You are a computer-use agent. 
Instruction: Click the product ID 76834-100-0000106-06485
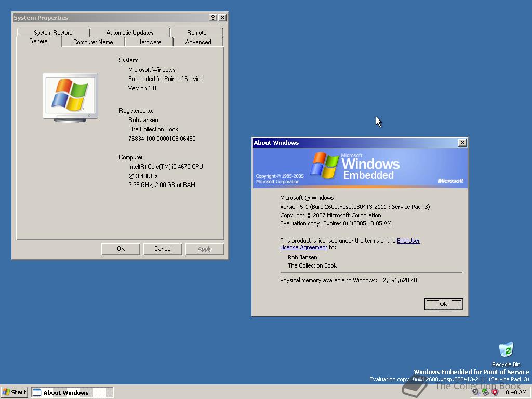pyautogui.click(x=162, y=138)
